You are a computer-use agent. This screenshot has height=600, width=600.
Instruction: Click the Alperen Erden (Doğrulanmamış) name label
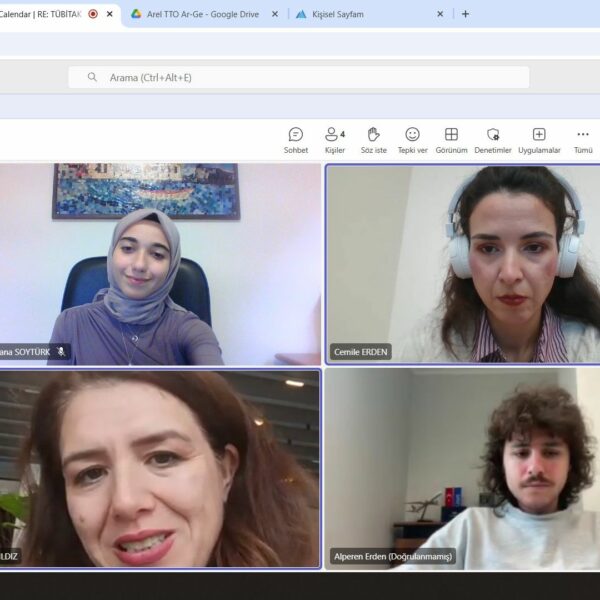[393, 556]
